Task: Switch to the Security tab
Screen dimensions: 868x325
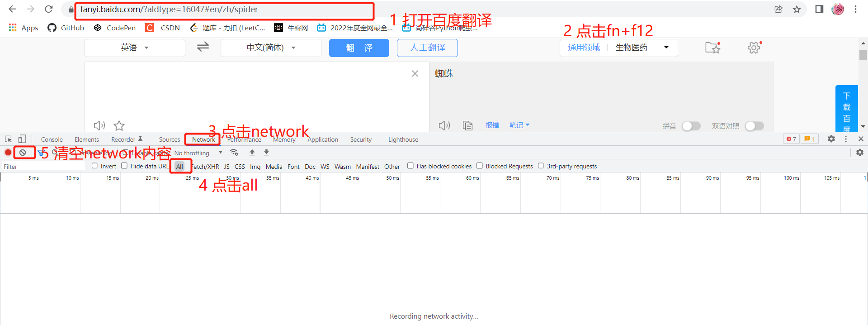Action: click(x=361, y=139)
